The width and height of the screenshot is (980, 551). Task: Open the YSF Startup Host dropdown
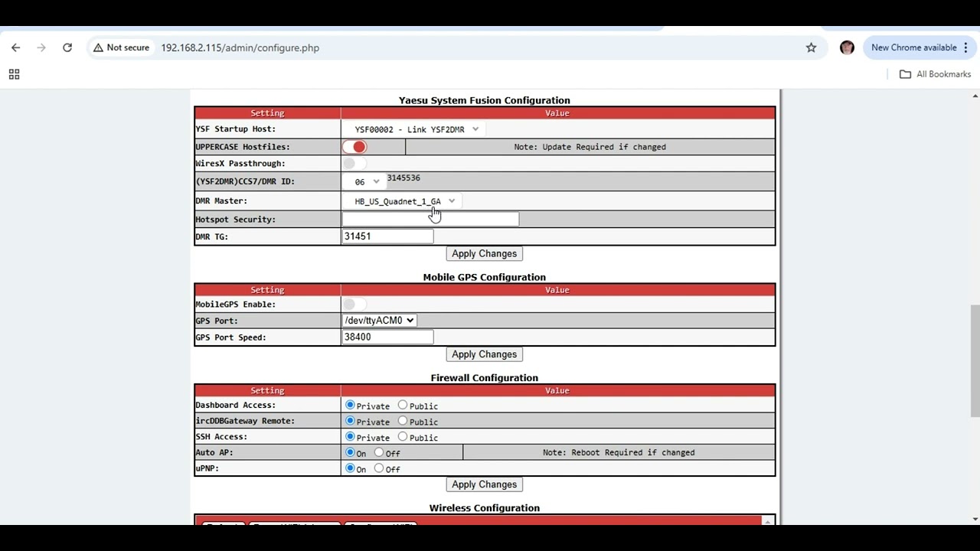pos(416,129)
